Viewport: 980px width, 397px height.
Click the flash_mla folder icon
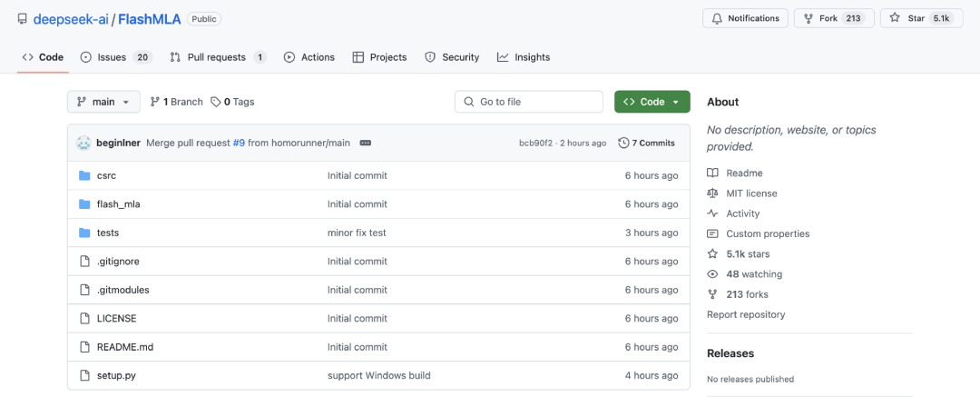click(85, 204)
